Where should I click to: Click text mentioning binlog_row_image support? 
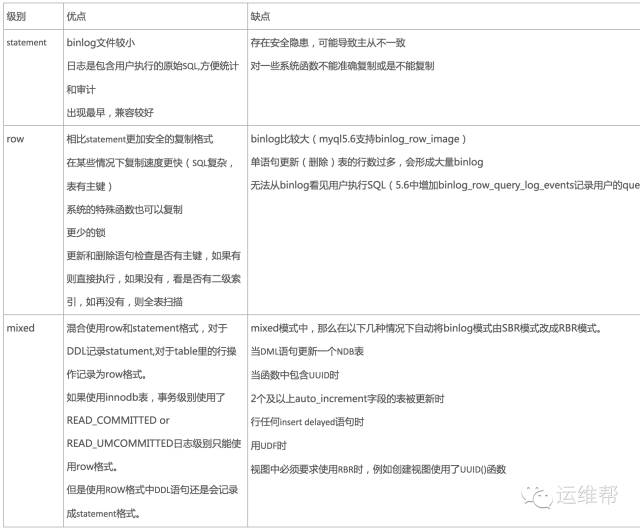358,139
